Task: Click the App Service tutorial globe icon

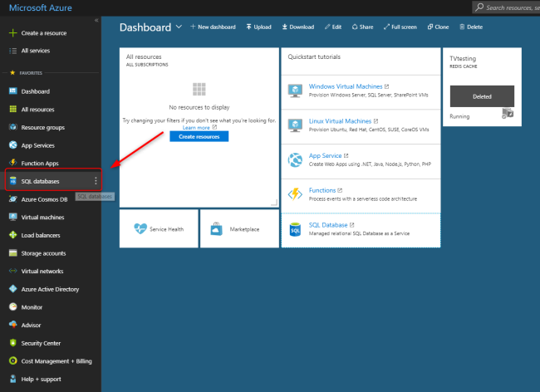Action: point(295,160)
